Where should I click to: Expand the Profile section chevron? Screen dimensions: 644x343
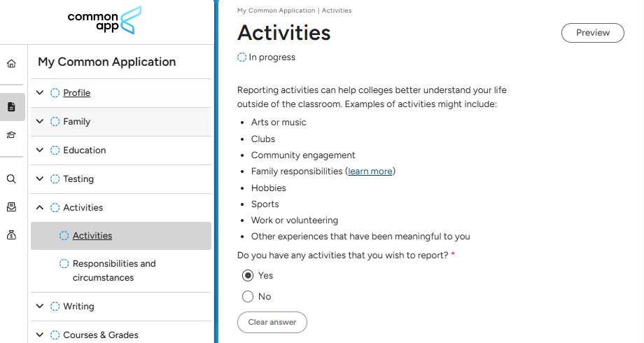point(40,93)
